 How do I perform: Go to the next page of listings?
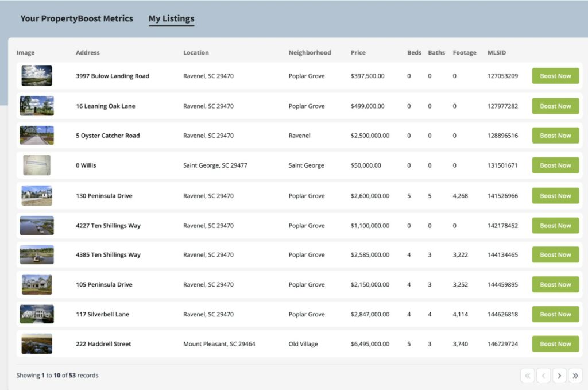[x=559, y=376]
